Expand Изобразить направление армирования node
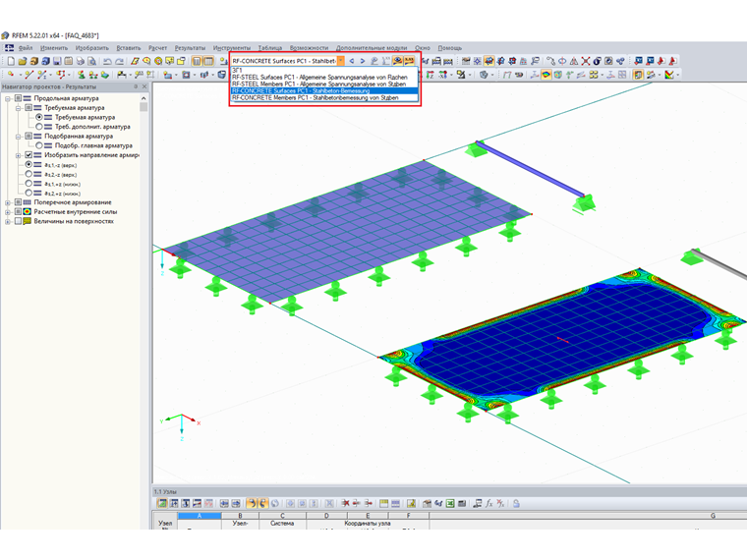The image size is (747, 560). [18, 155]
